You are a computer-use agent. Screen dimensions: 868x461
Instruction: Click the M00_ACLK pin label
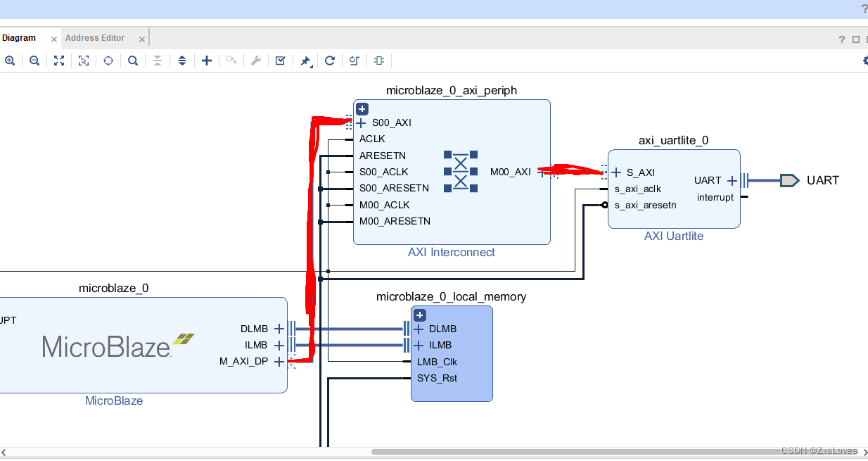384,205
